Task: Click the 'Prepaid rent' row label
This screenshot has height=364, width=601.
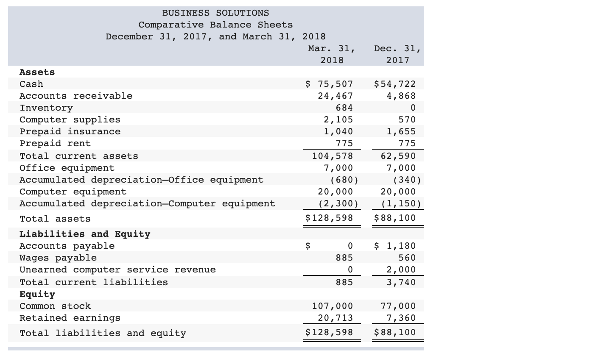Action: click(x=55, y=143)
